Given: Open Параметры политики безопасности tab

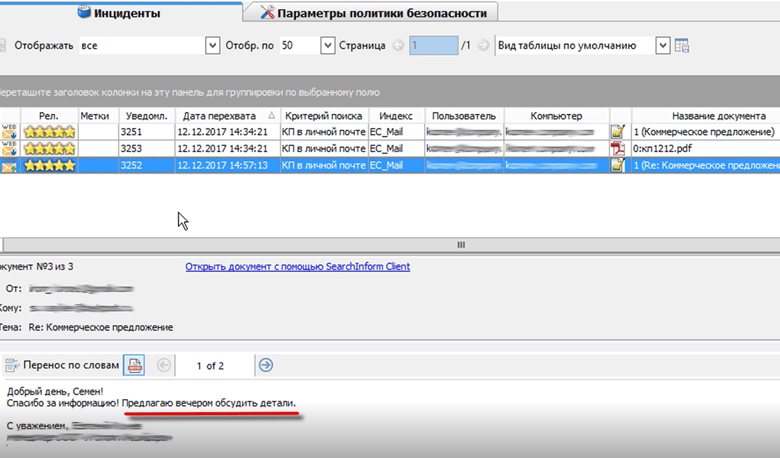Looking at the screenshot, I should coord(374,13).
